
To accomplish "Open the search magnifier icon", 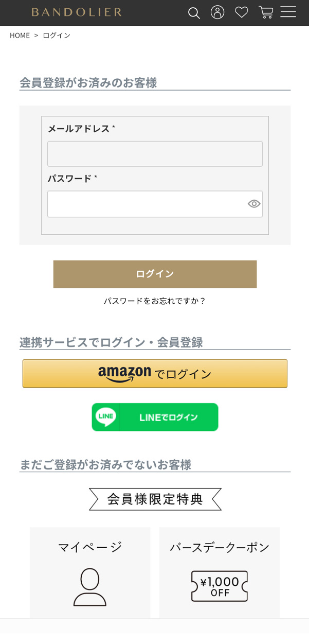I will 194,13.
